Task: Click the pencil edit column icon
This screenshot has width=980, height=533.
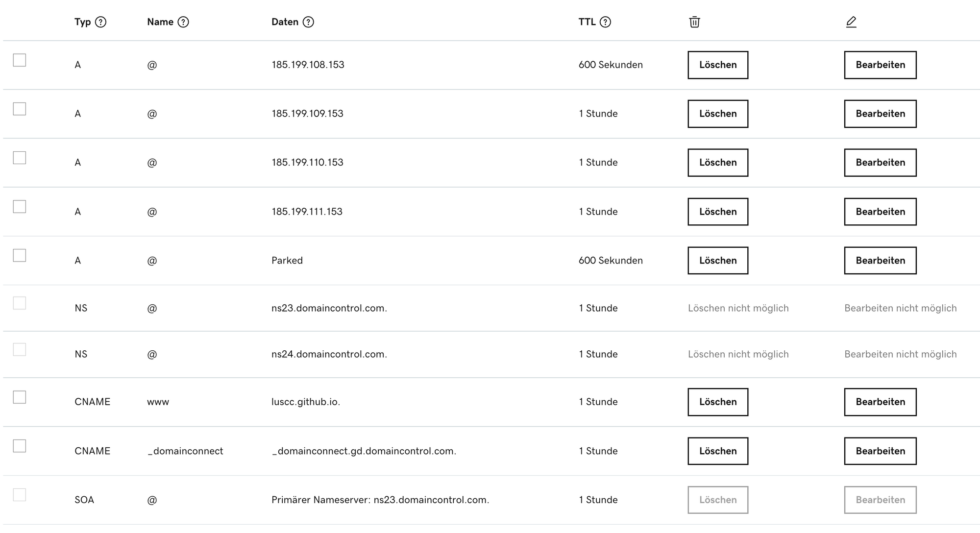Action: [x=851, y=22]
